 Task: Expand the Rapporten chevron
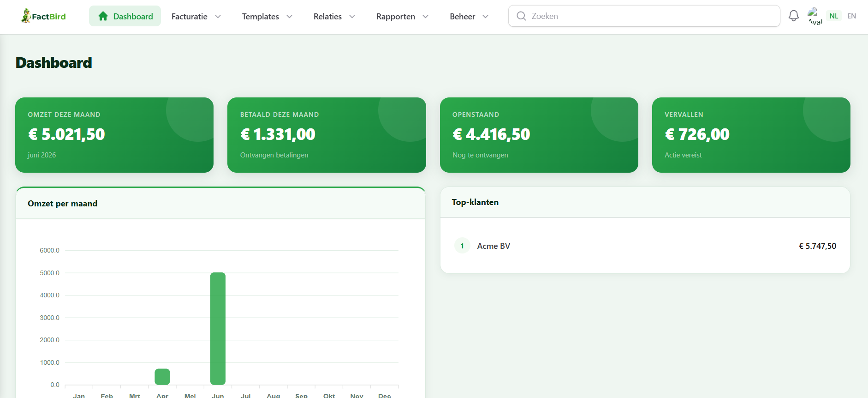(426, 17)
